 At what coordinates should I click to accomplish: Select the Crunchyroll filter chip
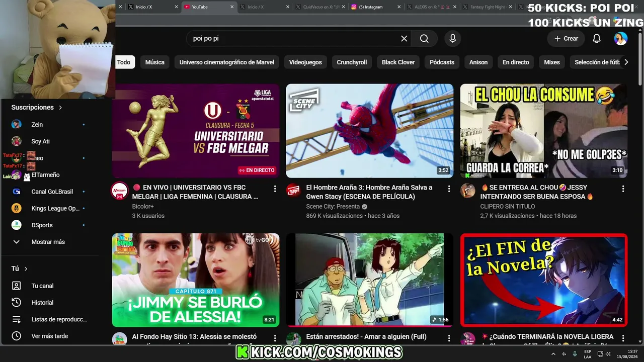click(352, 62)
